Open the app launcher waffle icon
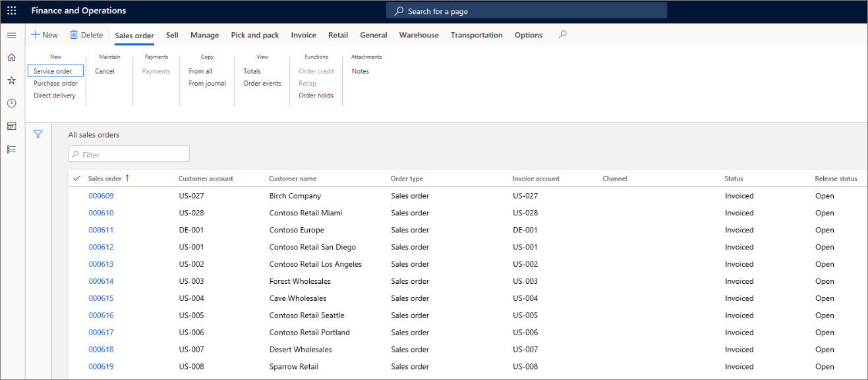This screenshot has height=380, width=868. click(x=11, y=11)
